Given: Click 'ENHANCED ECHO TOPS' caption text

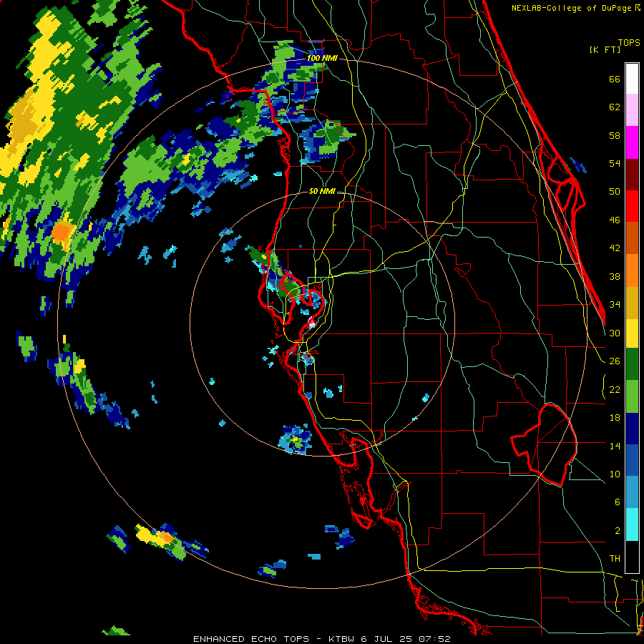Looking at the screenshot, I should coord(251,639).
